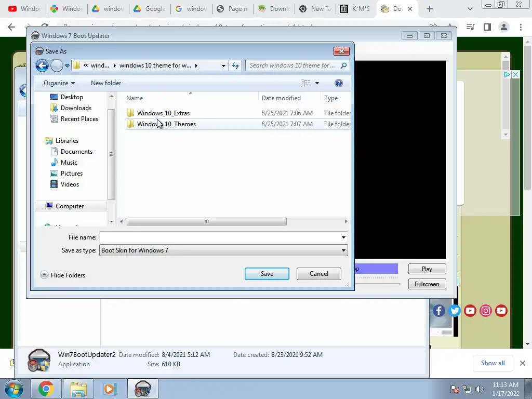This screenshot has height=399, width=532.
Task: Click the search magnifier icon
Action: pyautogui.click(x=344, y=65)
